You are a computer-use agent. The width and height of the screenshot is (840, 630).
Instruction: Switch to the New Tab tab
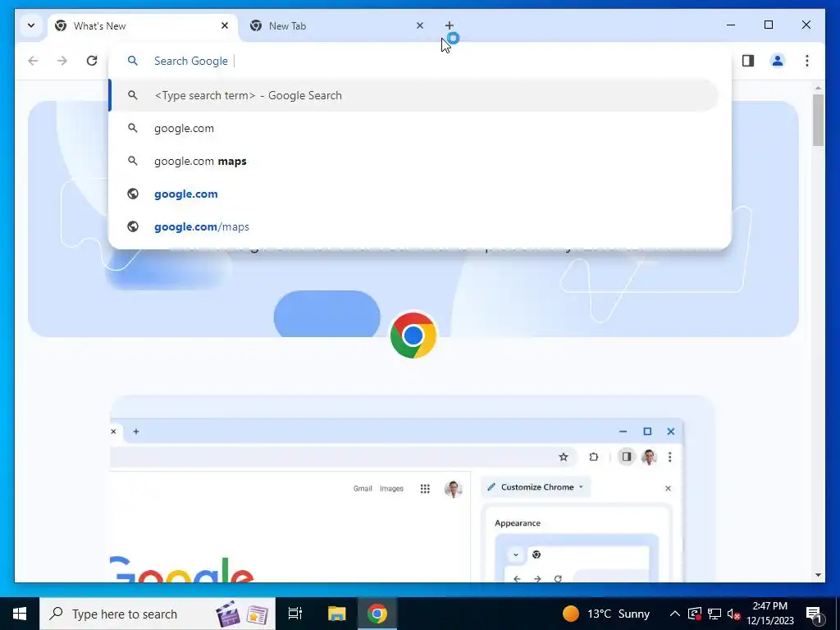[x=337, y=26]
